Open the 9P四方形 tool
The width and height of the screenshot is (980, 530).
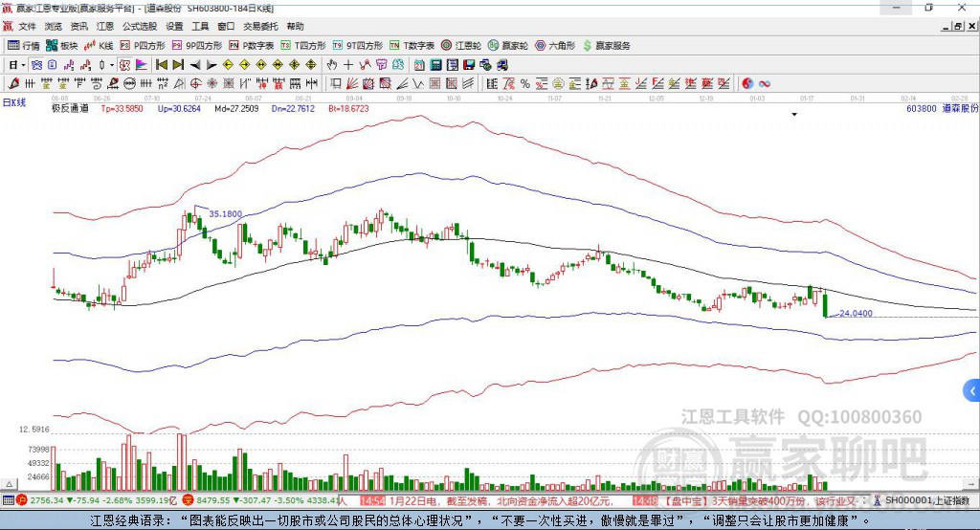[x=197, y=46]
